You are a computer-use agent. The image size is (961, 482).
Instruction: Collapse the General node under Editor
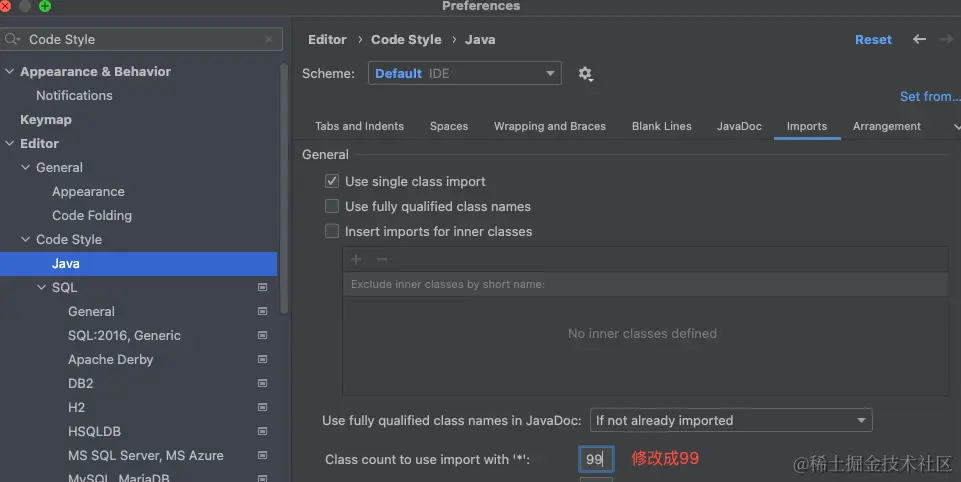click(25, 167)
